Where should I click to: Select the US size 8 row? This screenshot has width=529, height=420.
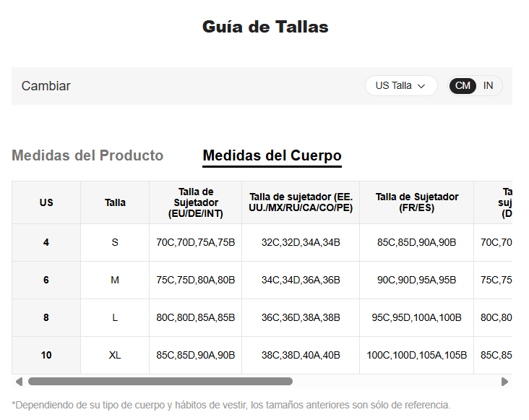click(x=46, y=317)
